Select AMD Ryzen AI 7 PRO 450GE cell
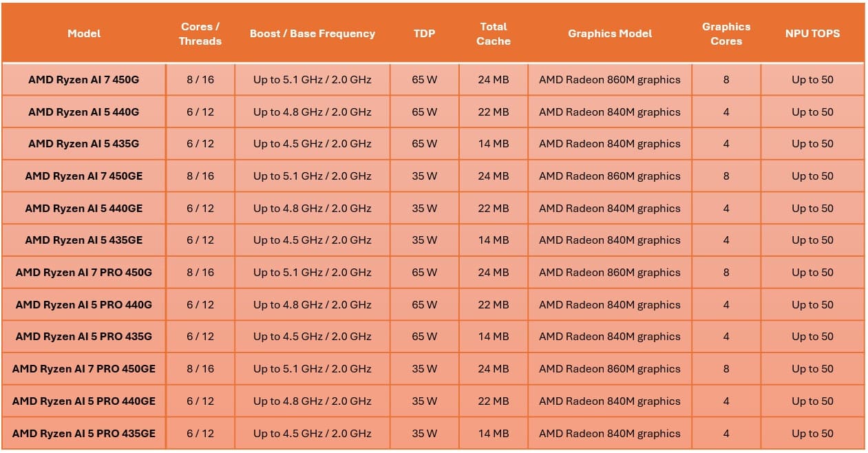868x453 pixels. tap(84, 369)
